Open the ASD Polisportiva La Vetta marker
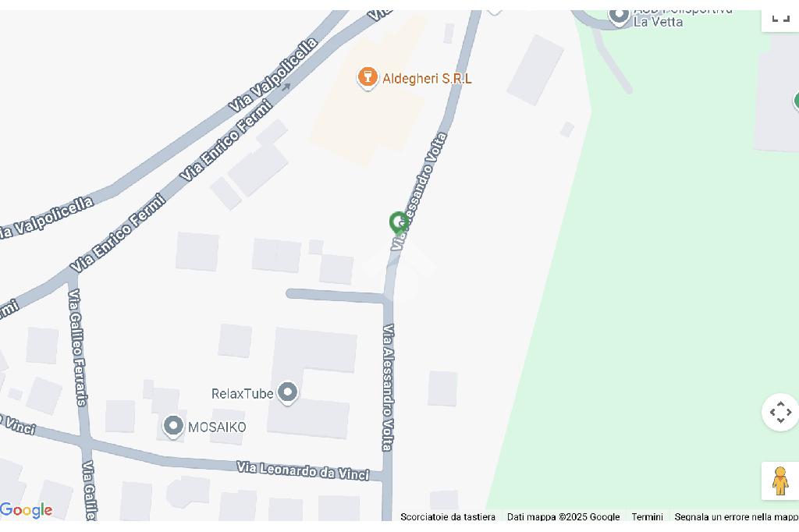Screen dimensions: 799x532 [619, 17]
